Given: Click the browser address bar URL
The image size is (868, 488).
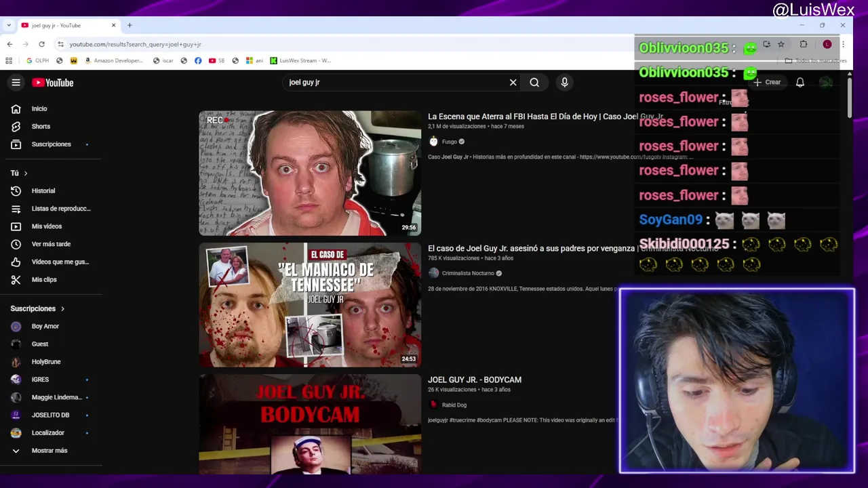Looking at the screenshot, I should (135, 45).
